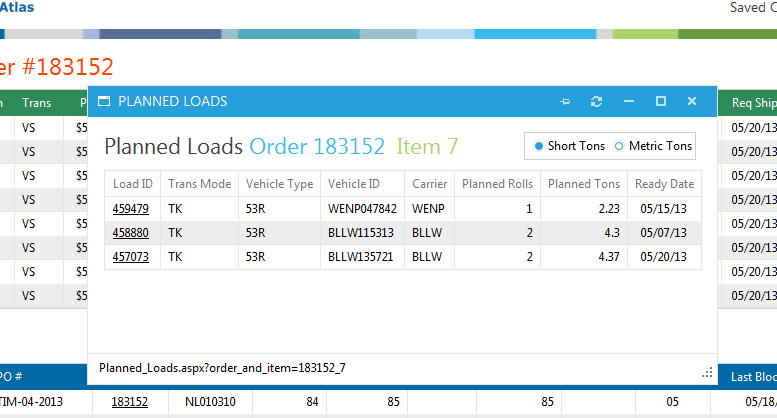
Task: Click the Atlas logo text
Action: pyautogui.click(x=17, y=7)
